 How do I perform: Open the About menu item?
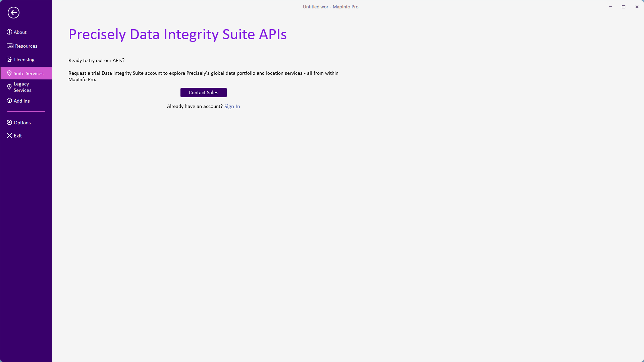tap(20, 32)
